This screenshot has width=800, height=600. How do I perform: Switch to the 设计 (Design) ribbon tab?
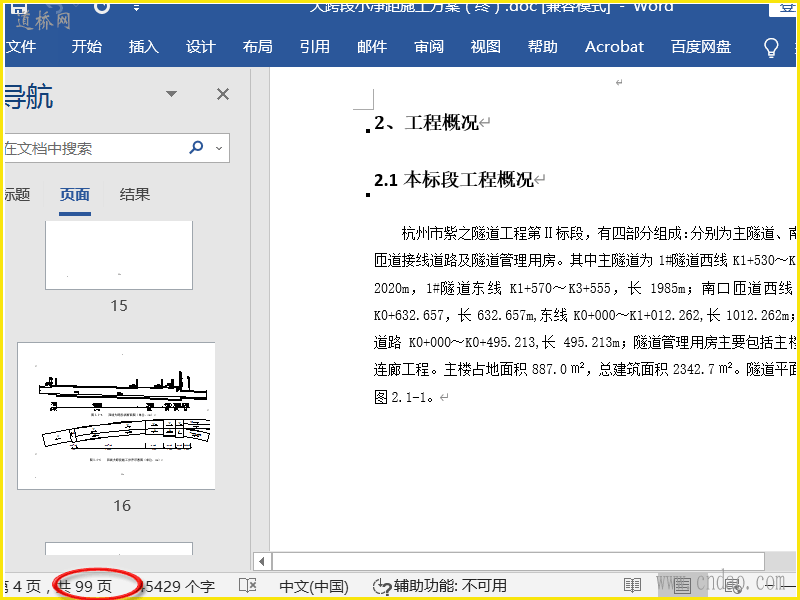[x=201, y=46]
